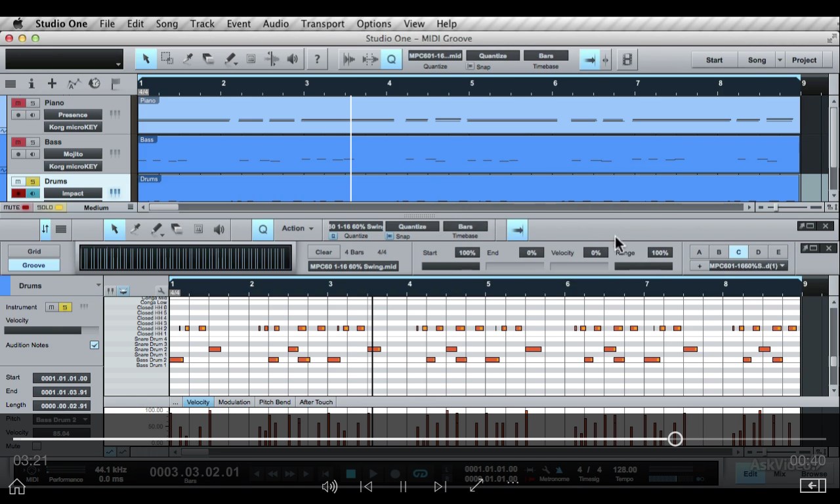Select the Arrow tool in the main toolbar
The width and height of the screenshot is (840, 504).
pos(146,59)
